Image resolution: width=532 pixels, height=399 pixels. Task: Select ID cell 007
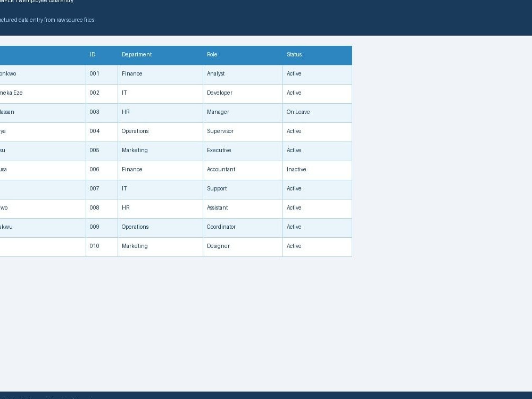pyautogui.click(x=102, y=189)
